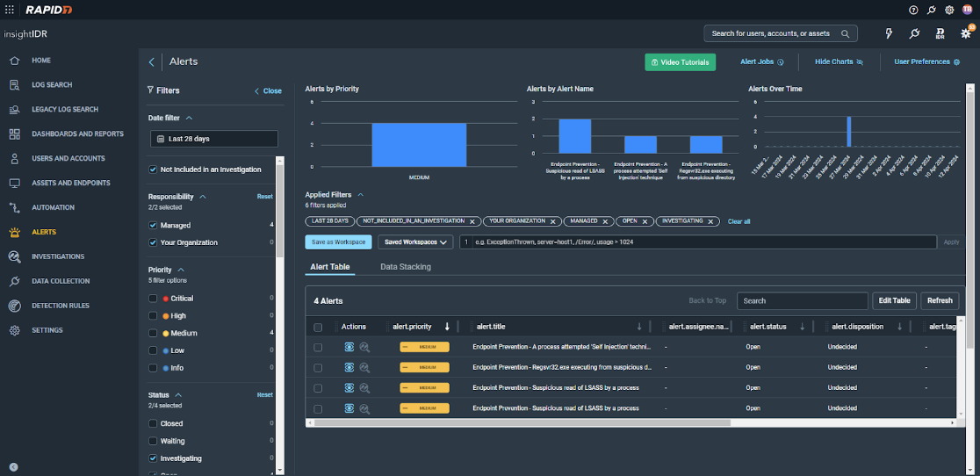Click the Alerts bell icon in sidebar
Viewport: 980px width, 476px height.
pyautogui.click(x=14, y=232)
